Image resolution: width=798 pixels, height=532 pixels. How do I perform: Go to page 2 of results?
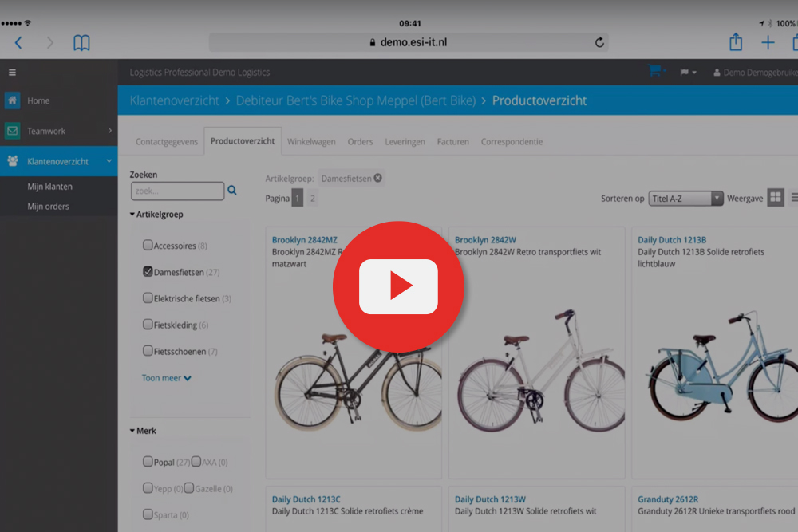[313, 198]
